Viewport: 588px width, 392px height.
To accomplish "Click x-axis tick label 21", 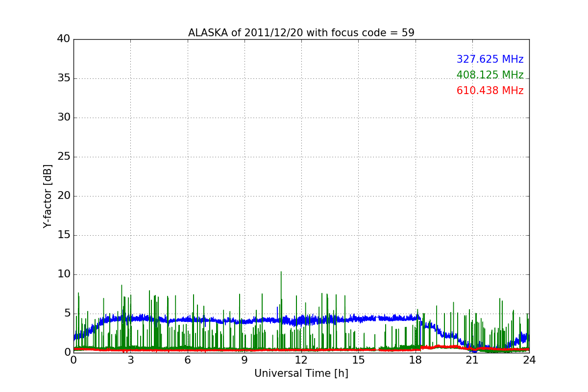I will point(472,360).
